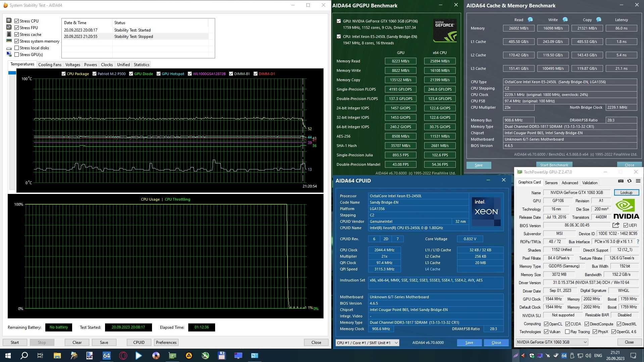
Task: Toggle the DIMM-D1 graph checkbox
Action: 255,74
